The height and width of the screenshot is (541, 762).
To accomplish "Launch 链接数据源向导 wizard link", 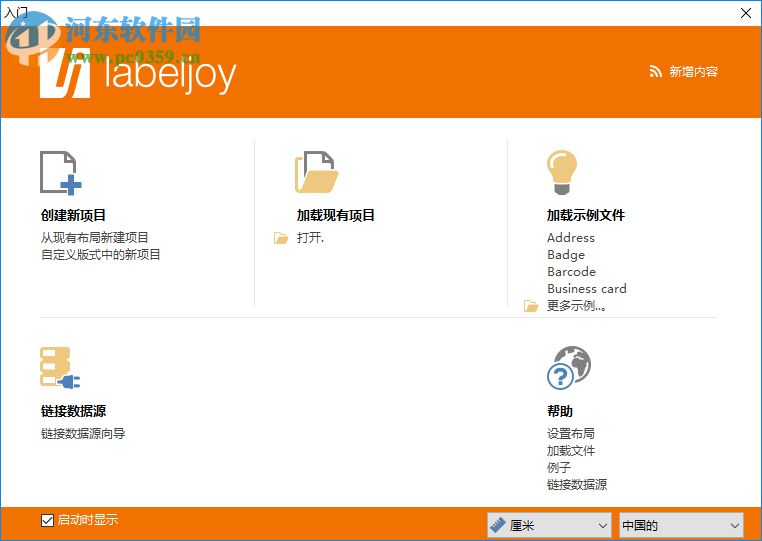I will point(83,434).
